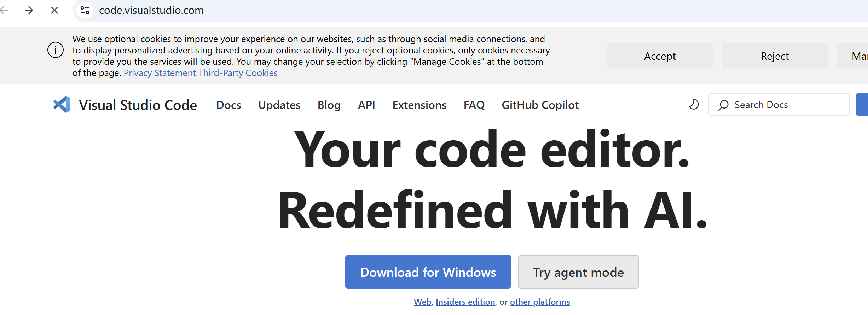Reject optional cookies

pyautogui.click(x=775, y=56)
